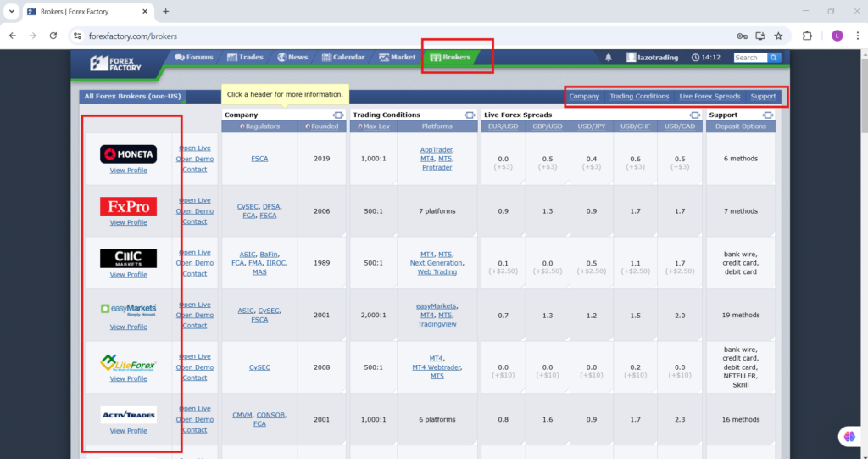The height and width of the screenshot is (459, 868).
Task: Expand the Company section columns icon
Action: pyautogui.click(x=338, y=115)
